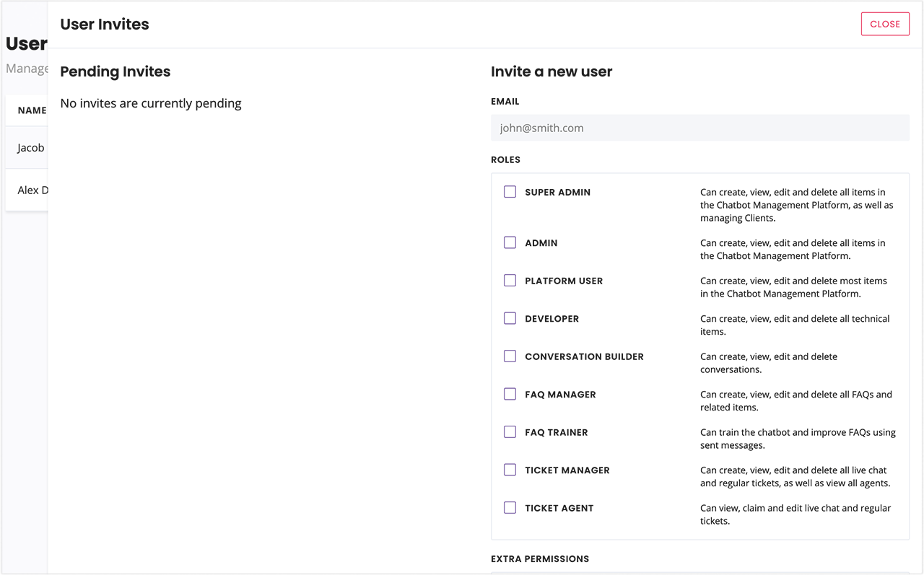
Task: Sort users by the NAME column
Action: point(32,110)
